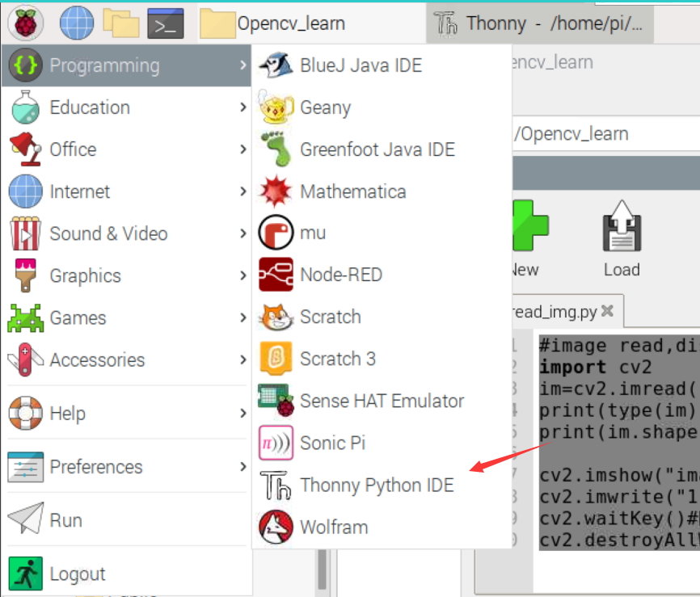Click the Greenfoot green foot icon

276,149
